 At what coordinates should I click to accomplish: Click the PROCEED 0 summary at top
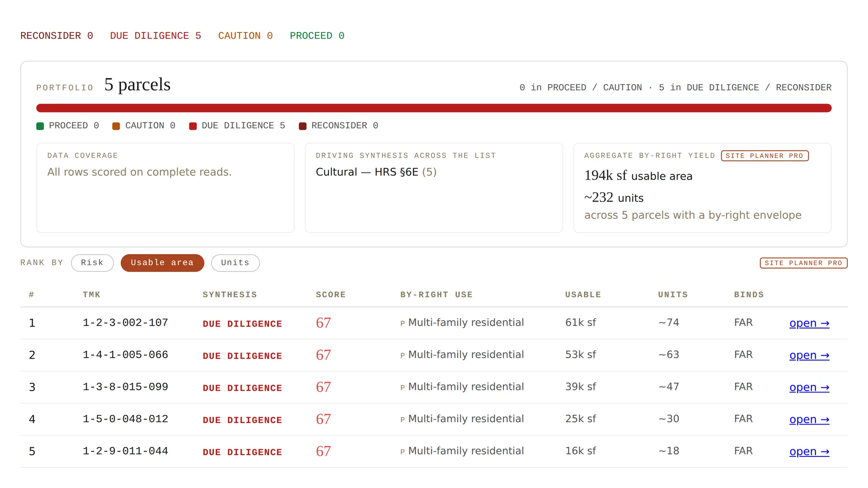317,36
